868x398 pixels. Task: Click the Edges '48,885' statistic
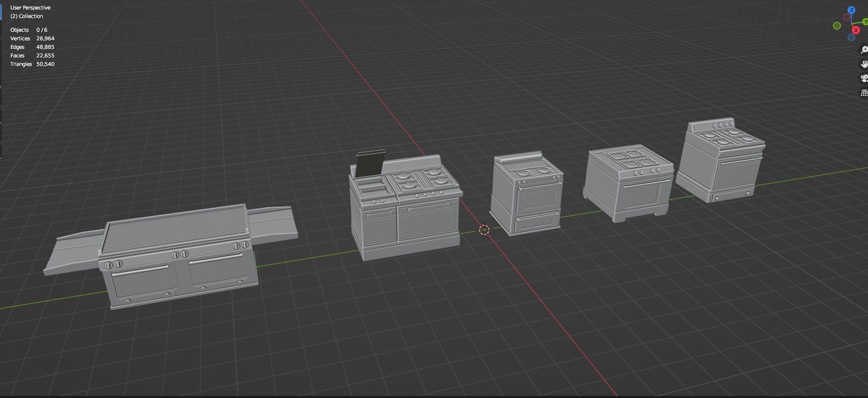coord(46,47)
